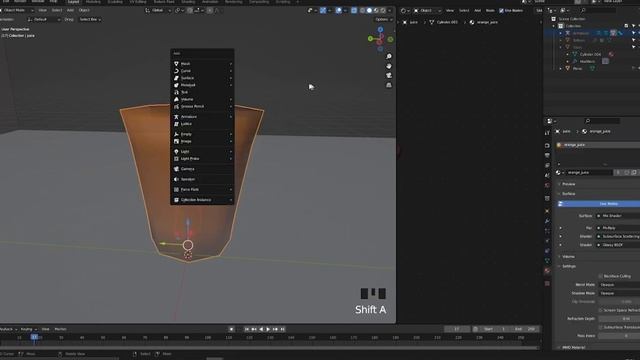This screenshot has width=640, height=360.
Task: Toggle Use Nodes checkbox in shader editor header
Action: [x=501, y=11]
